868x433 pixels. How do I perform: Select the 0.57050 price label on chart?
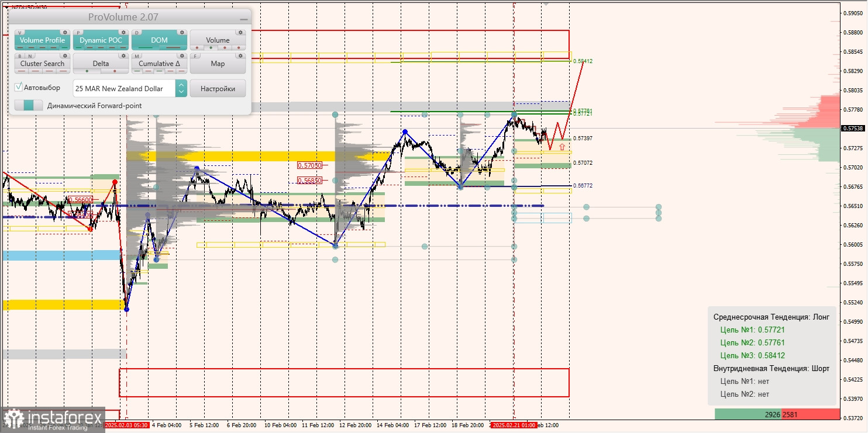click(x=309, y=165)
